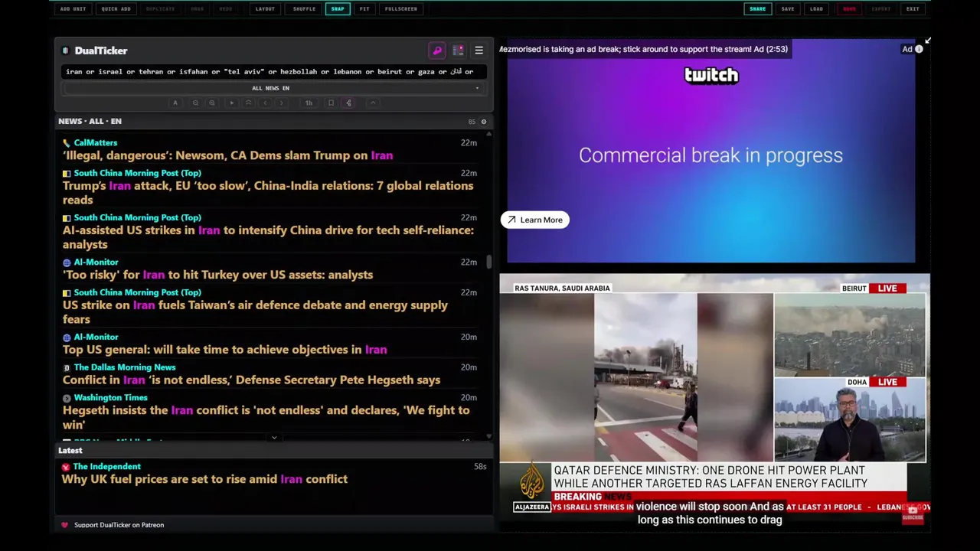
Task: Open Hegseth insists conflict 'not endless' headline
Action: pos(266,417)
